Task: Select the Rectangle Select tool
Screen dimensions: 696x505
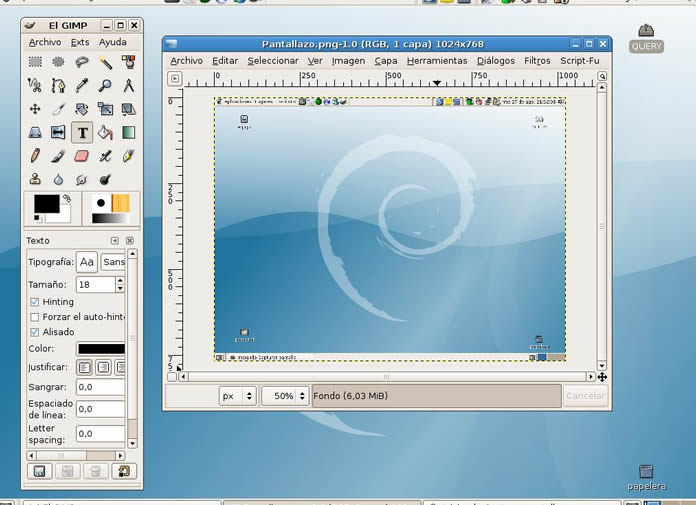Action: pos(35,62)
